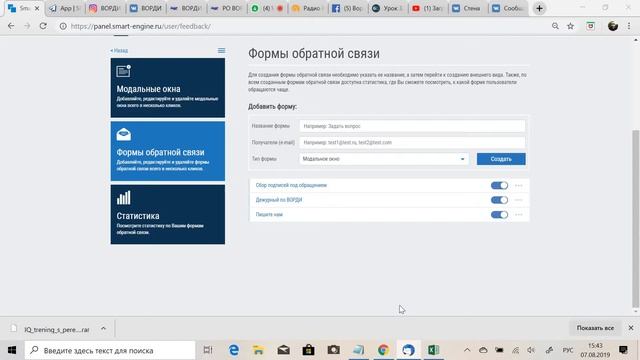Image resolution: width=640 pixels, height=360 pixels.
Task: Click the browser back arrow
Action: click(11, 26)
